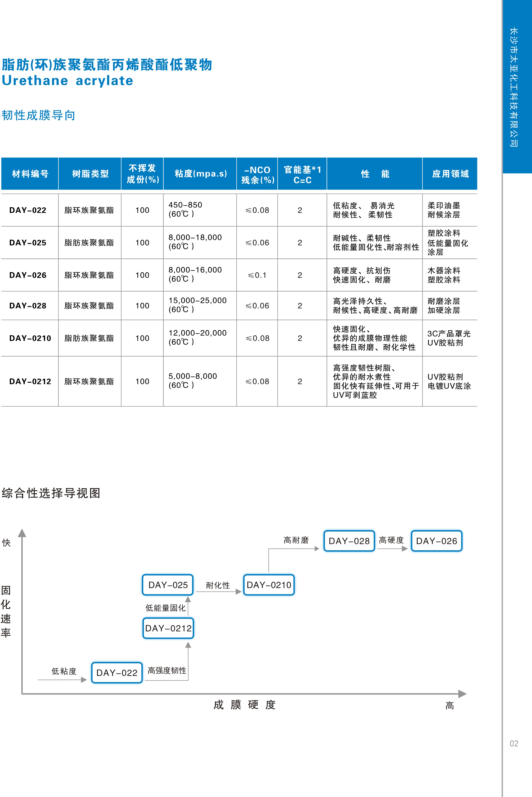Click the DAY-022 flowchart node
Viewport: 532px width, 797px height.
pos(117,673)
